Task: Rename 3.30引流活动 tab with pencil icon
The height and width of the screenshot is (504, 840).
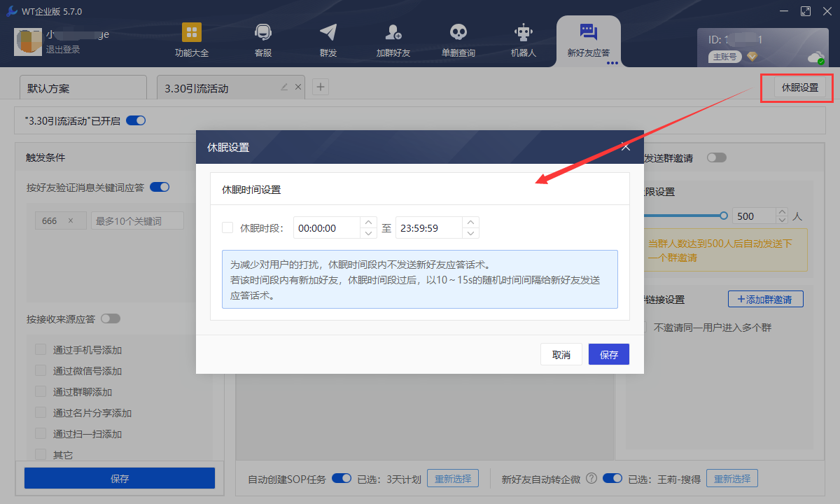Action: pos(284,87)
